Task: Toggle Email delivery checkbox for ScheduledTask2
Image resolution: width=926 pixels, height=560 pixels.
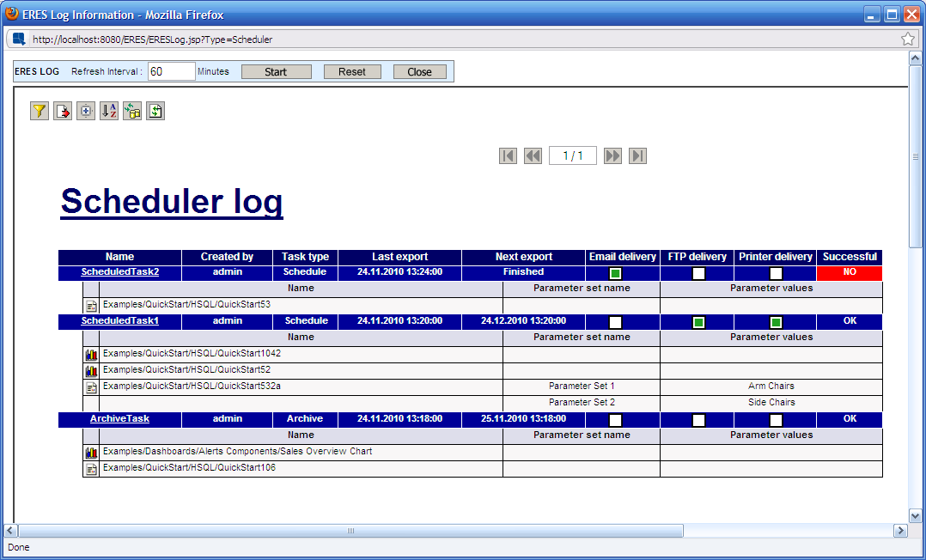Action: click(615, 273)
